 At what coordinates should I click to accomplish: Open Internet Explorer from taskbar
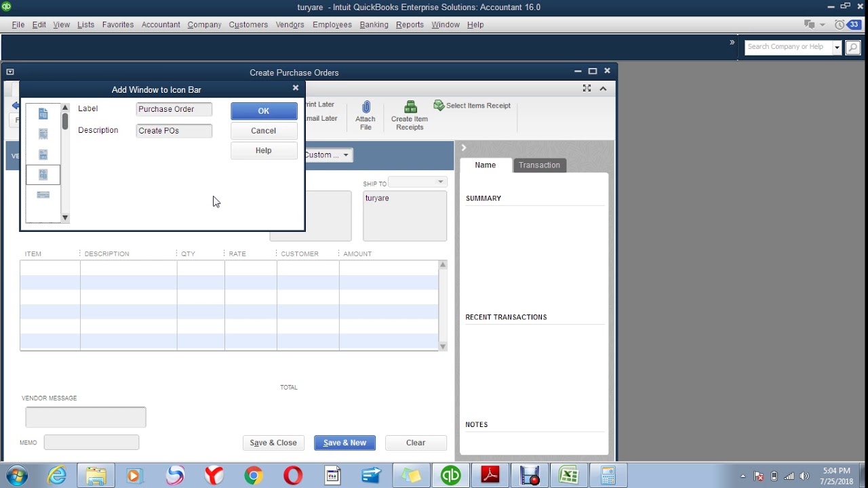pyautogui.click(x=57, y=476)
